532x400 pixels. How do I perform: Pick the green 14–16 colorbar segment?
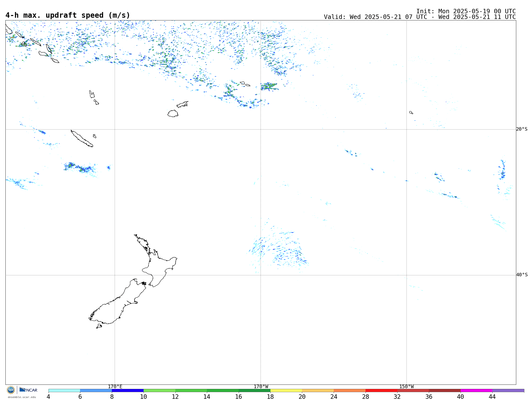point(223,391)
